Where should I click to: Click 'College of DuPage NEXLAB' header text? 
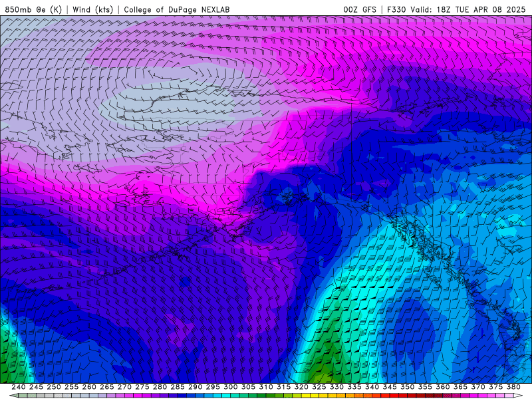(177, 9)
